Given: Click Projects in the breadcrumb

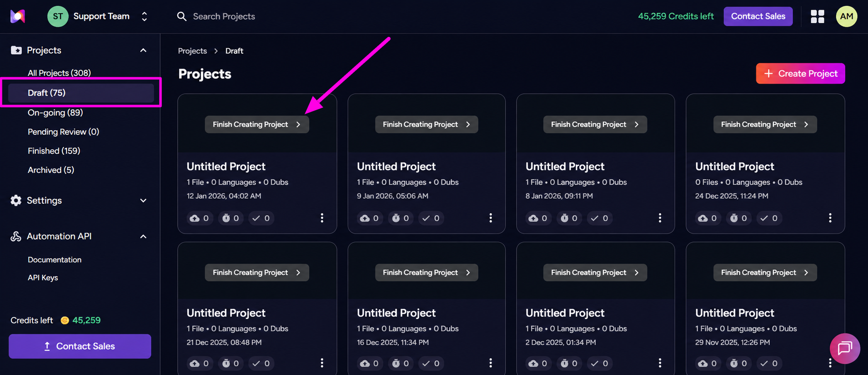Looking at the screenshot, I should (x=192, y=51).
